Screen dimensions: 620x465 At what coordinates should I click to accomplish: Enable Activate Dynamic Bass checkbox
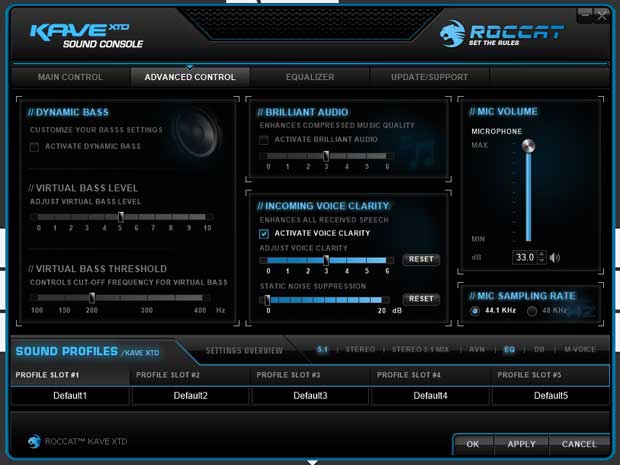click(34, 147)
